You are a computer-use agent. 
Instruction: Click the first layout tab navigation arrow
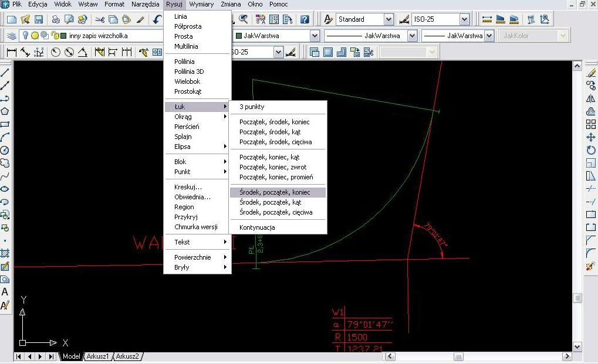19,357
